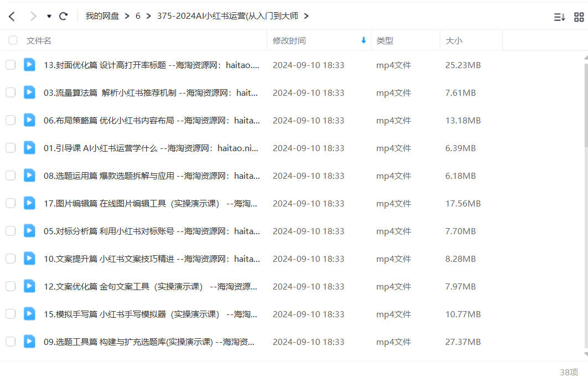
Task: Click size 25.23MB of 13.封面优化篇
Action: pyautogui.click(x=463, y=65)
